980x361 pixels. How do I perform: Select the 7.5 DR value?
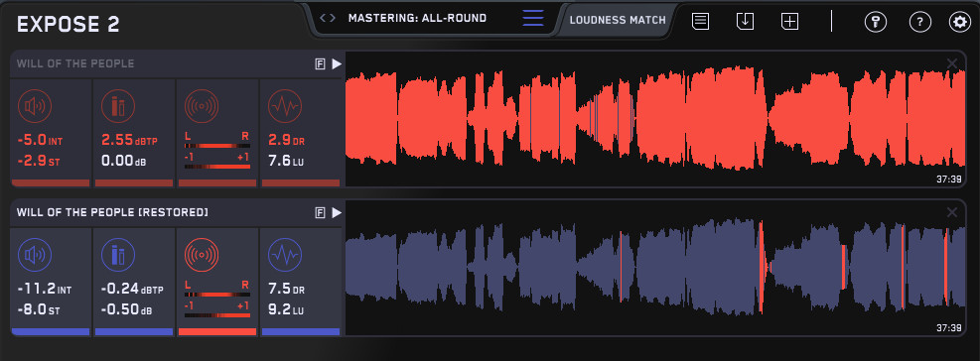[286, 290]
